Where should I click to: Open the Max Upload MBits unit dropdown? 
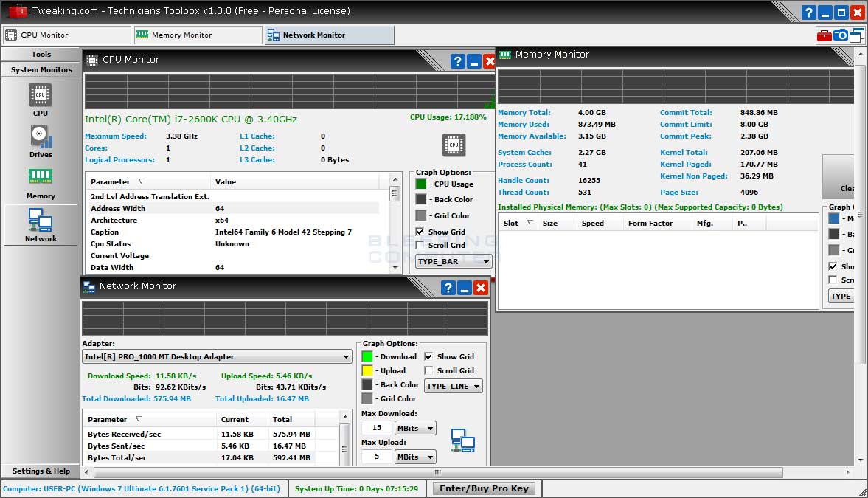pyautogui.click(x=415, y=457)
